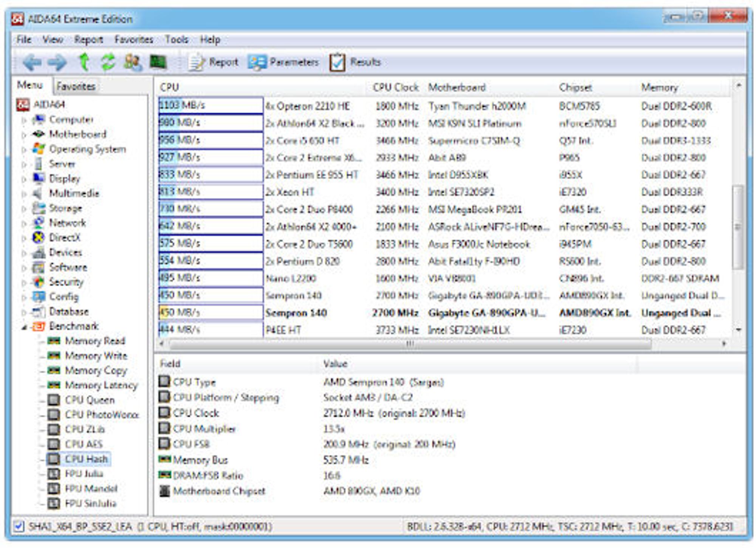Sort by the Chipset column header
This screenshot has height=548, width=756.
[x=575, y=87]
